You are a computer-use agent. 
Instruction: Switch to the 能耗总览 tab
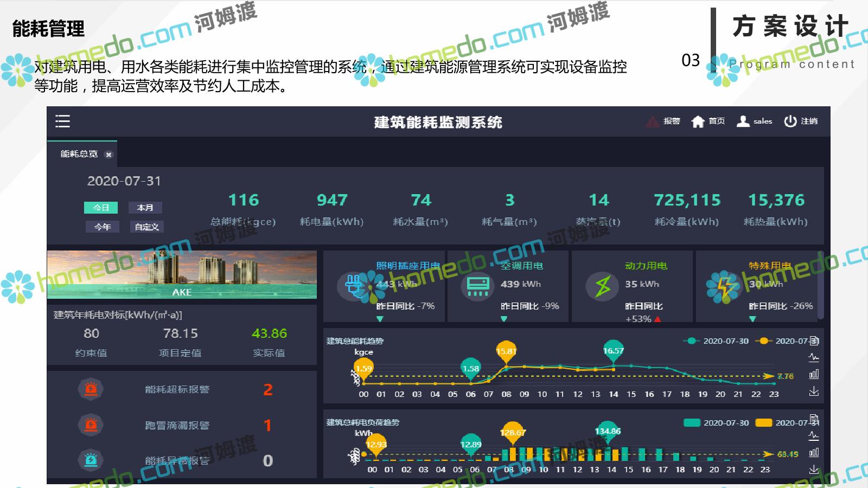coord(79,154)
